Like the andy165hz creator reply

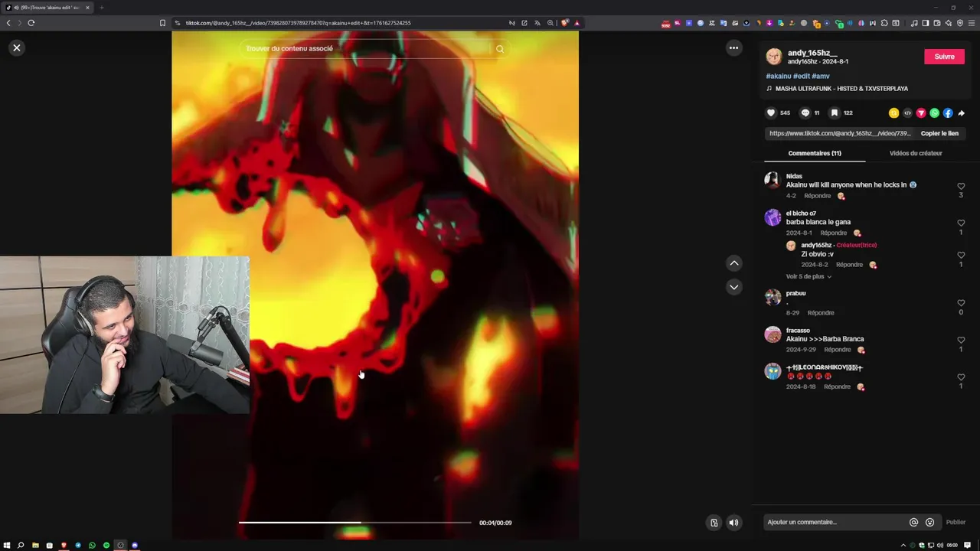(x=961, y=256)
